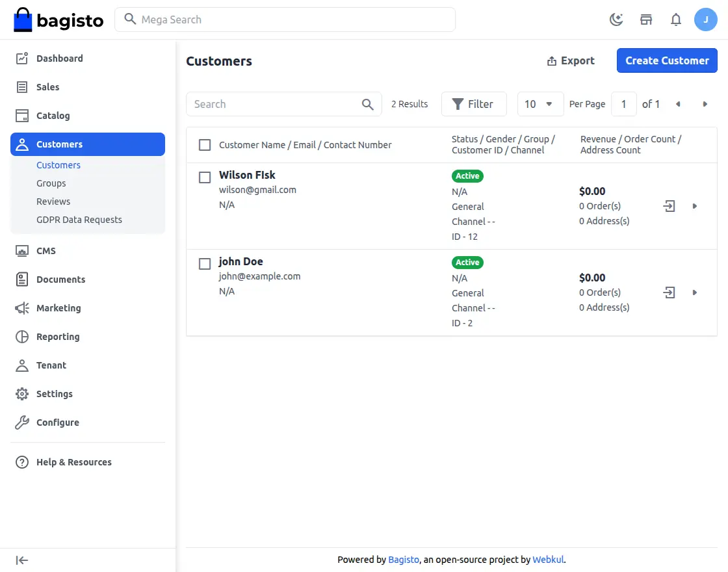Login as john Doe customer icon
728x572 pixels.
(669, 292)
